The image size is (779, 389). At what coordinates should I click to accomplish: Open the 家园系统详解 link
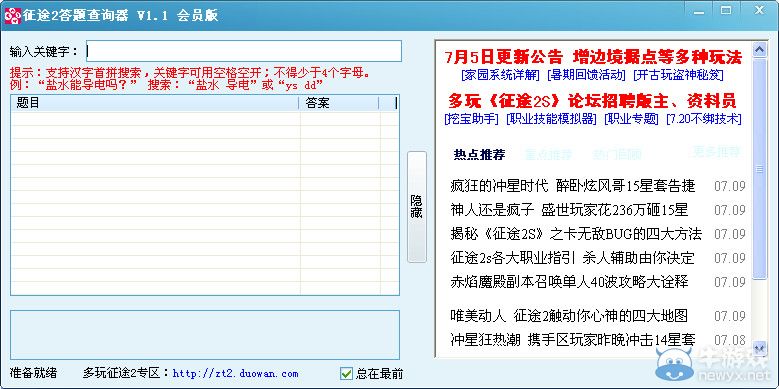[x=500, y=76]
